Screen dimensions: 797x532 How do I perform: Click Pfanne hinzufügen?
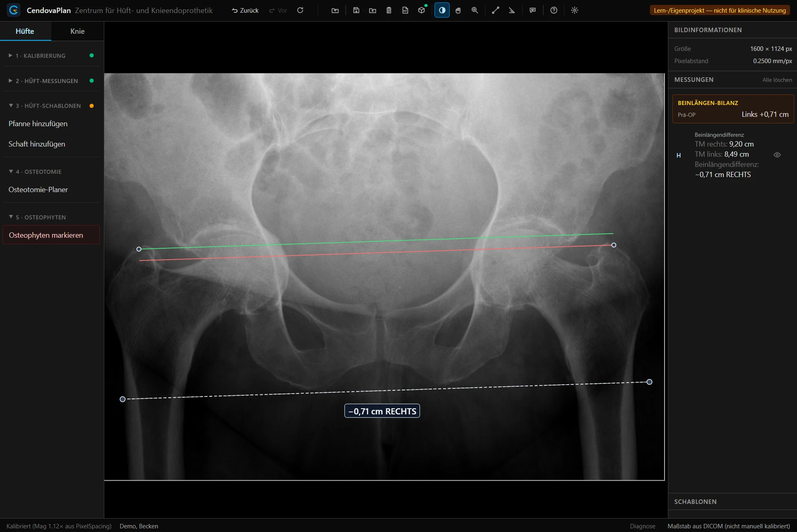[38, 124]
